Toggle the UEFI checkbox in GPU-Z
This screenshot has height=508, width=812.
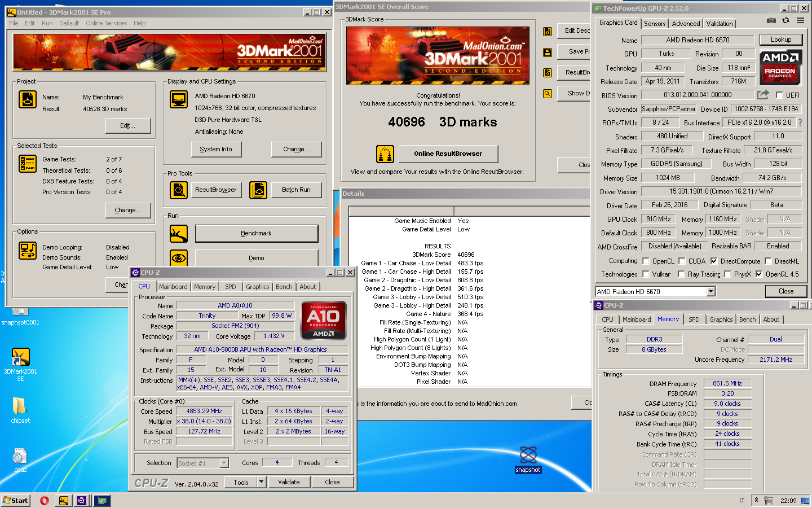(779, 95)
